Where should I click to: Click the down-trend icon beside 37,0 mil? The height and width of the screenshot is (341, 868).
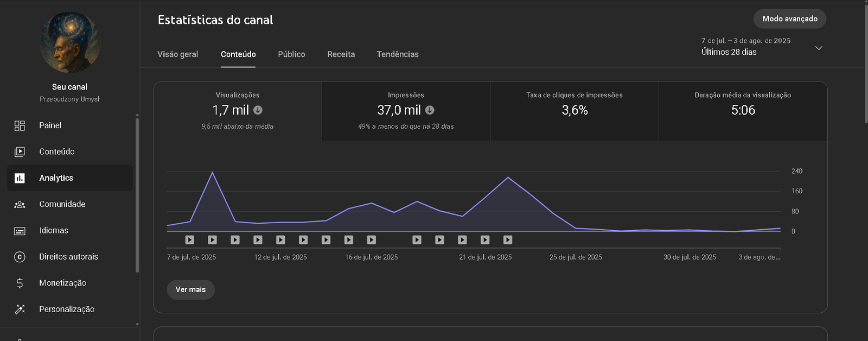(x=430, y=110)
